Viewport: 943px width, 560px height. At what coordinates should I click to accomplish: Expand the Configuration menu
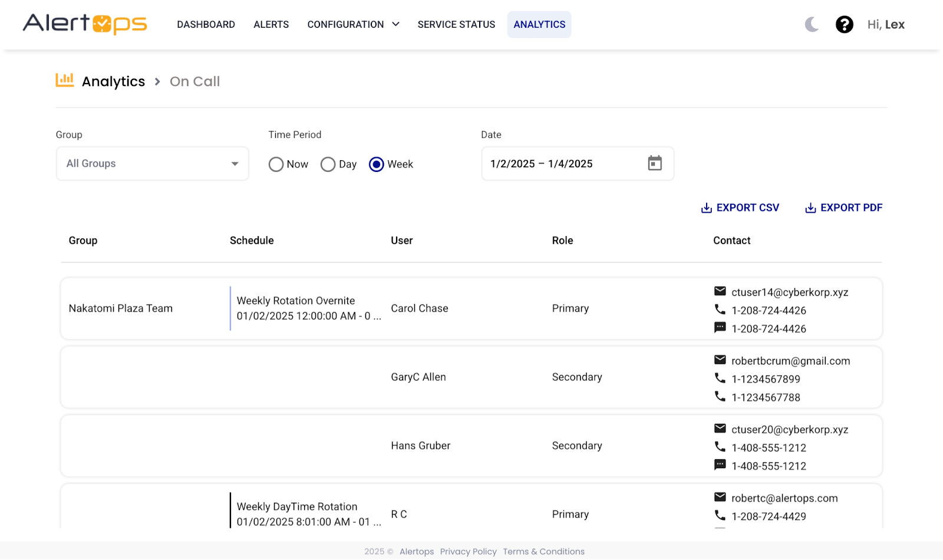coord(353,24)
